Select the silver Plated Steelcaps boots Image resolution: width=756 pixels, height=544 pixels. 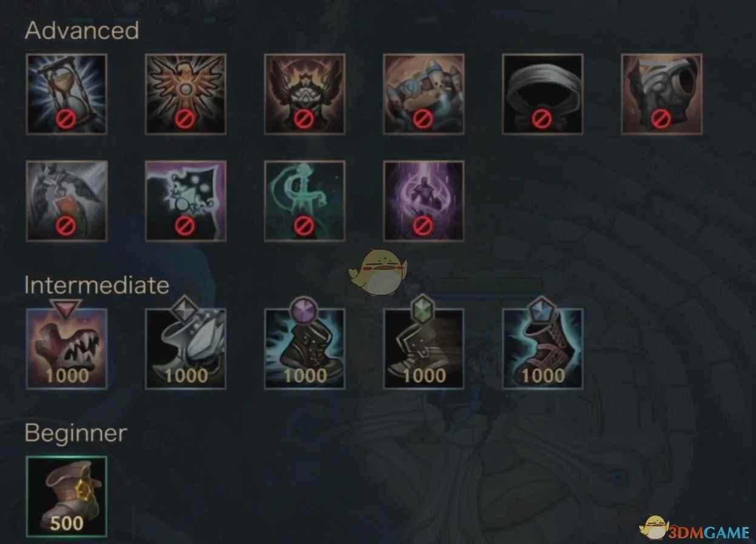point(186,348)
